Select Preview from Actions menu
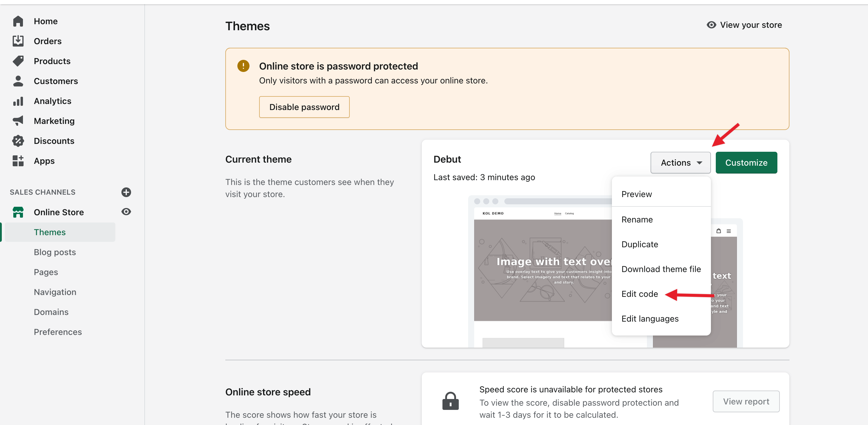868x425 pixels. (x=661, y=194)
